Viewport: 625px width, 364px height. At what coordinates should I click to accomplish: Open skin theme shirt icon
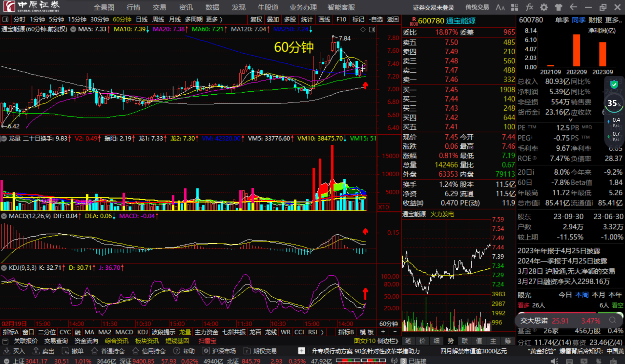[x=559, y=7]
